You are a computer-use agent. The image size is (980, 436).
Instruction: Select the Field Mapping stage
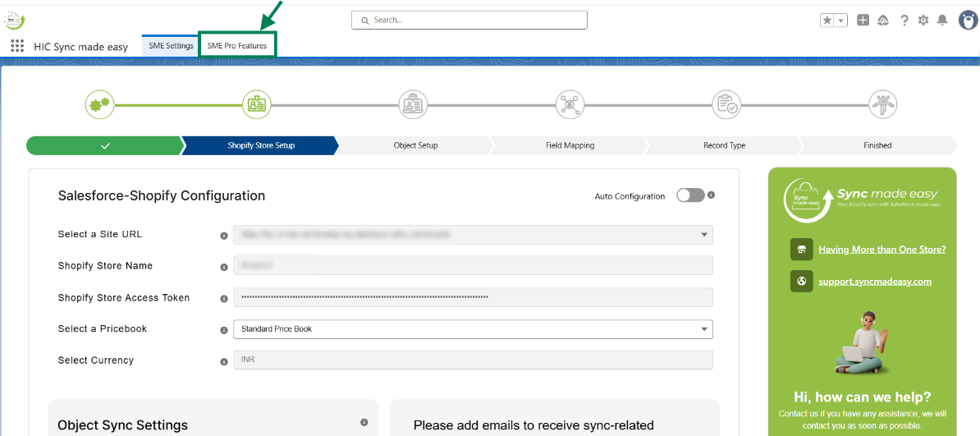pos(570,145)
